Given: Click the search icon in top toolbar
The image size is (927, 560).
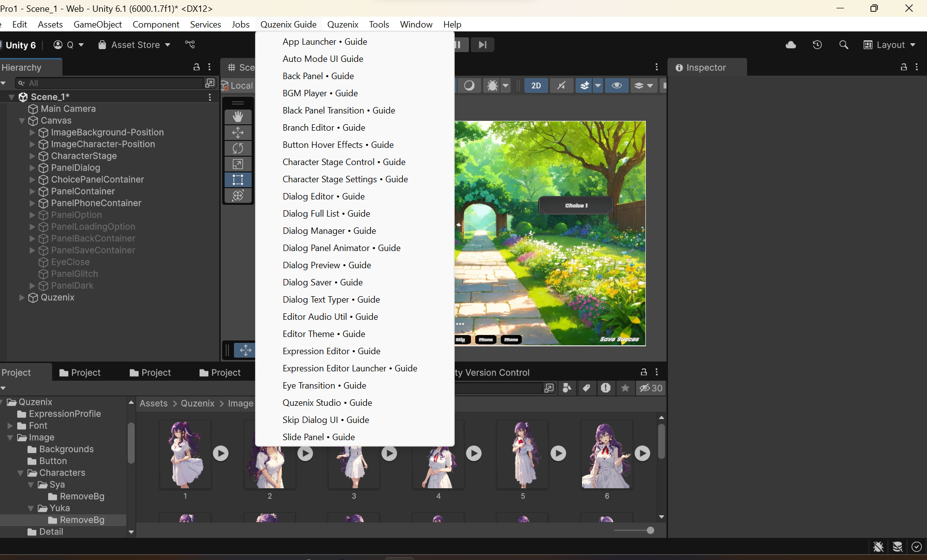Looking at the screenshot, I should [x=843, y=45].
